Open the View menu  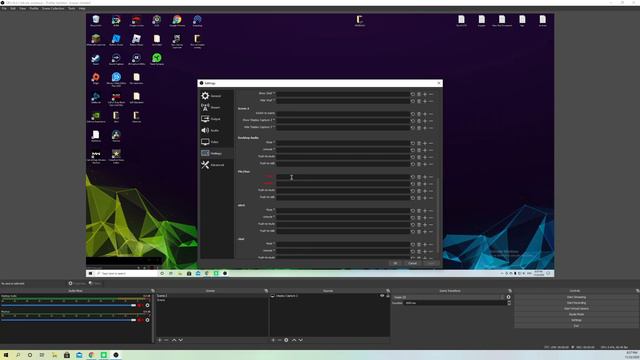22,9
